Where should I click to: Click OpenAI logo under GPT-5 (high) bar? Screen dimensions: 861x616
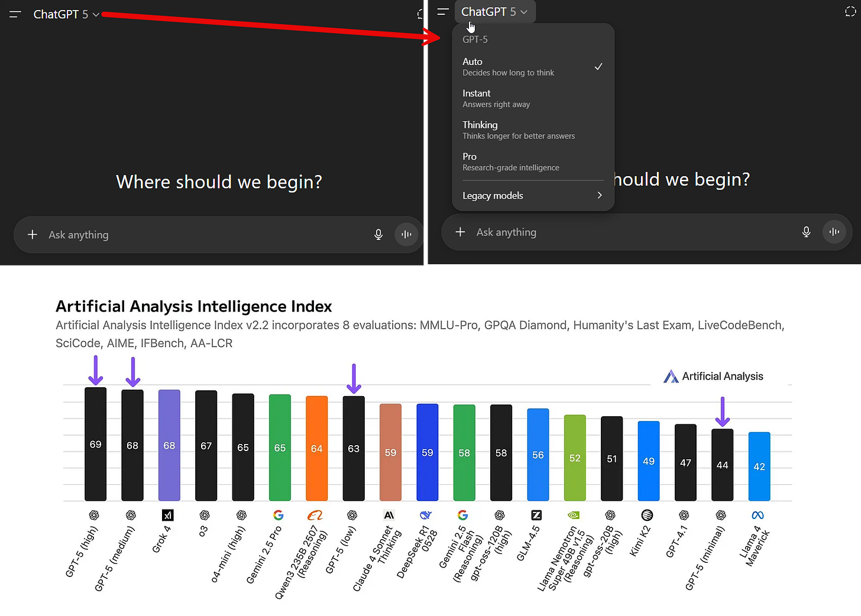(94, 516)
